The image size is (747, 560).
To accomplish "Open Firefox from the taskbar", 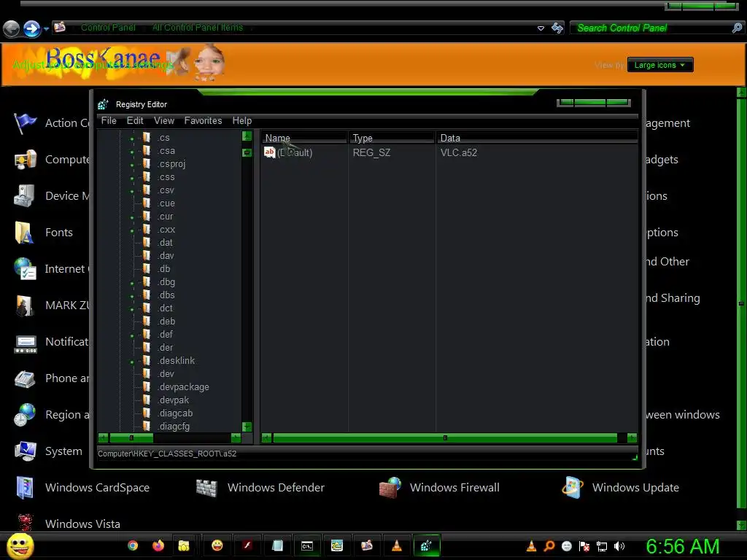I will (x=158, y=545).
